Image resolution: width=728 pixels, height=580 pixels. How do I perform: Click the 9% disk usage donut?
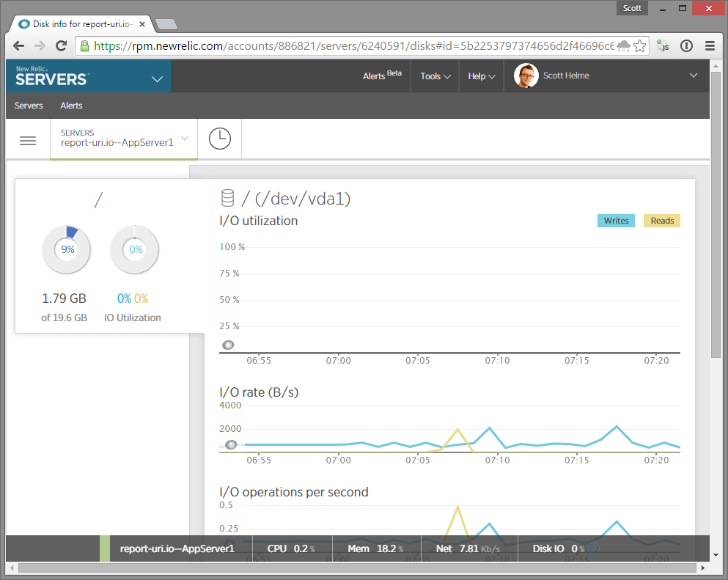[x=67, y=249]
